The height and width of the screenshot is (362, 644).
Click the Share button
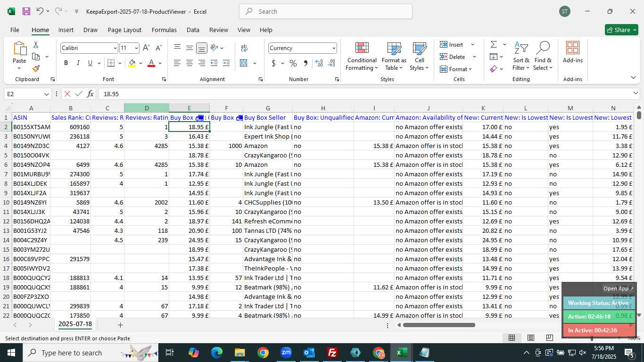click(621, 30)
